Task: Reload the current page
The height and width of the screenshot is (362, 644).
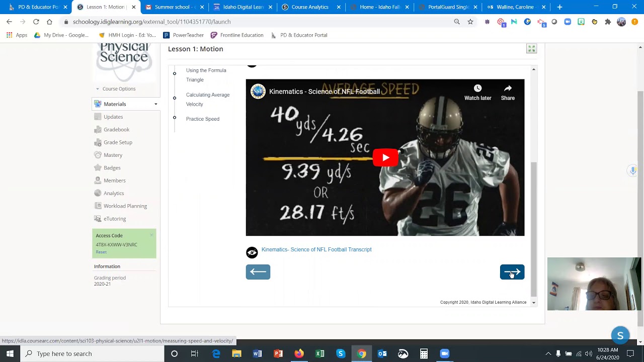Action: point(36,22)
